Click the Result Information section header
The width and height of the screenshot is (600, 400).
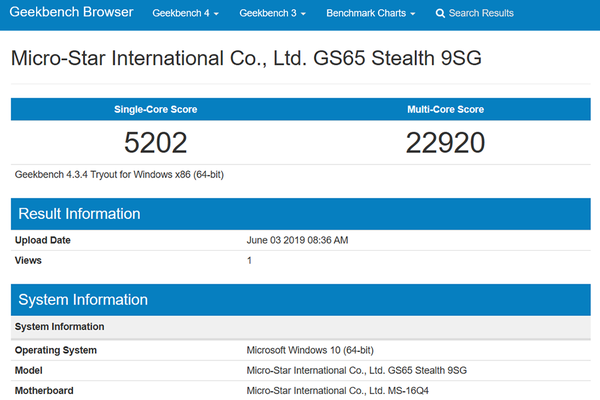tap(300, 214)
